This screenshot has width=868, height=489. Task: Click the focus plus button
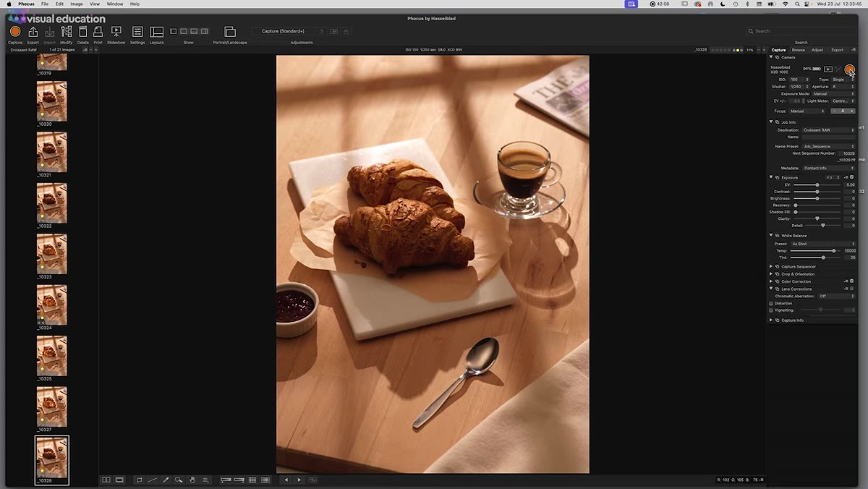tap(852, 111)
